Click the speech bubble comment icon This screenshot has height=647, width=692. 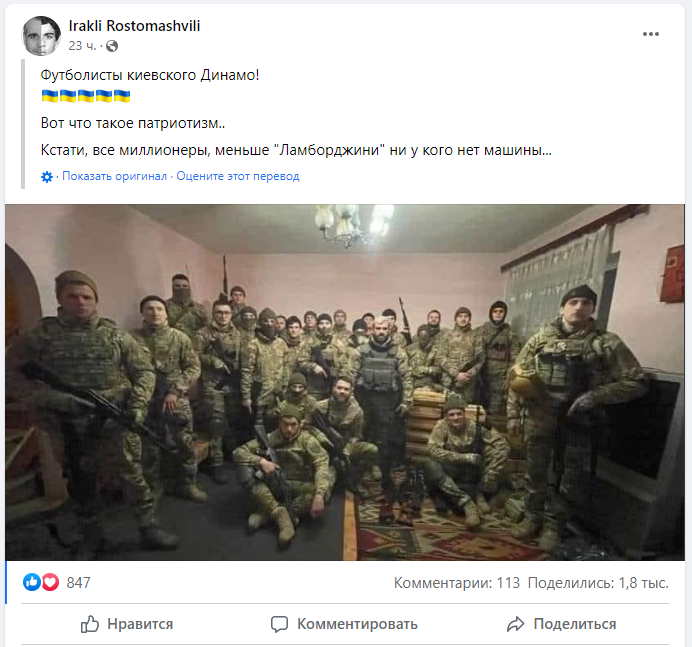tap(279, 624)
